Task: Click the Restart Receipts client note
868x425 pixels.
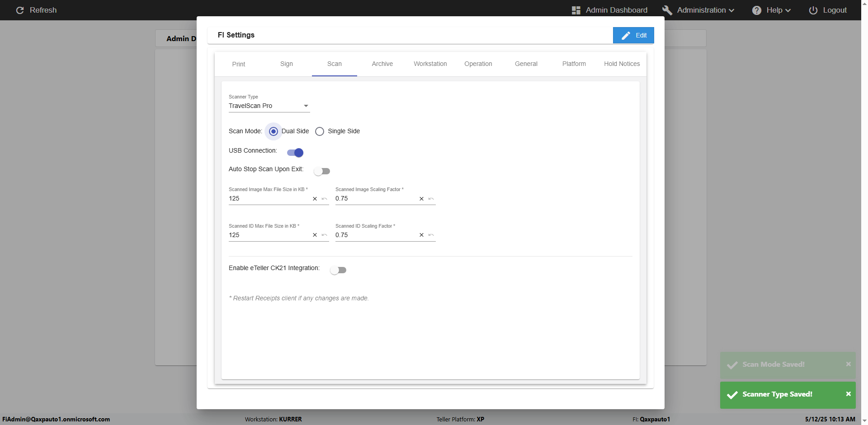Action: tap(299, 299)
